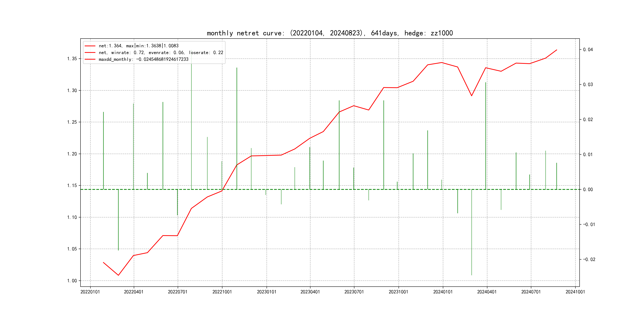Image resolution: width=644 pixels, height=322 pixels.
Task: Click the chart title text
Action: (330, 33)
